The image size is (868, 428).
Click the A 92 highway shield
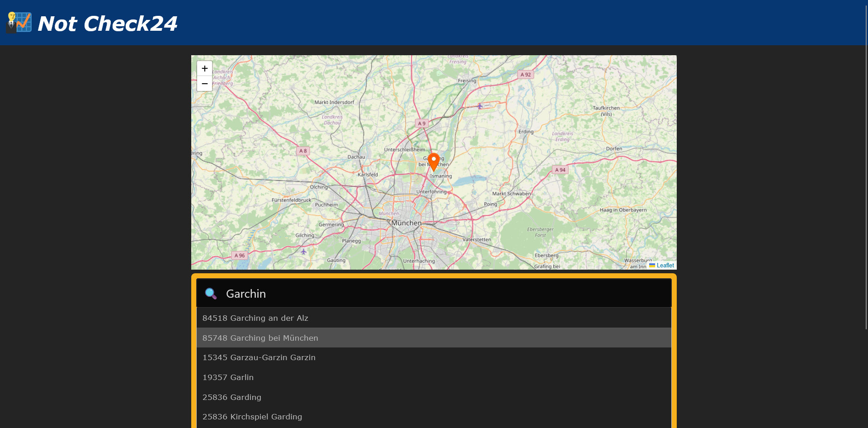click(526, 75)
